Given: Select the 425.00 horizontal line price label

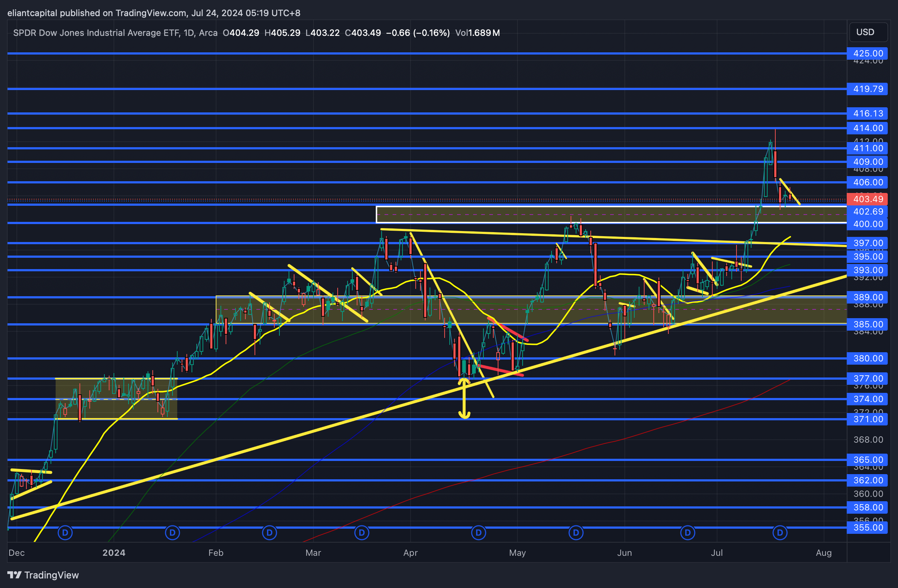Looking at the screenshot, I should [868, 53].
